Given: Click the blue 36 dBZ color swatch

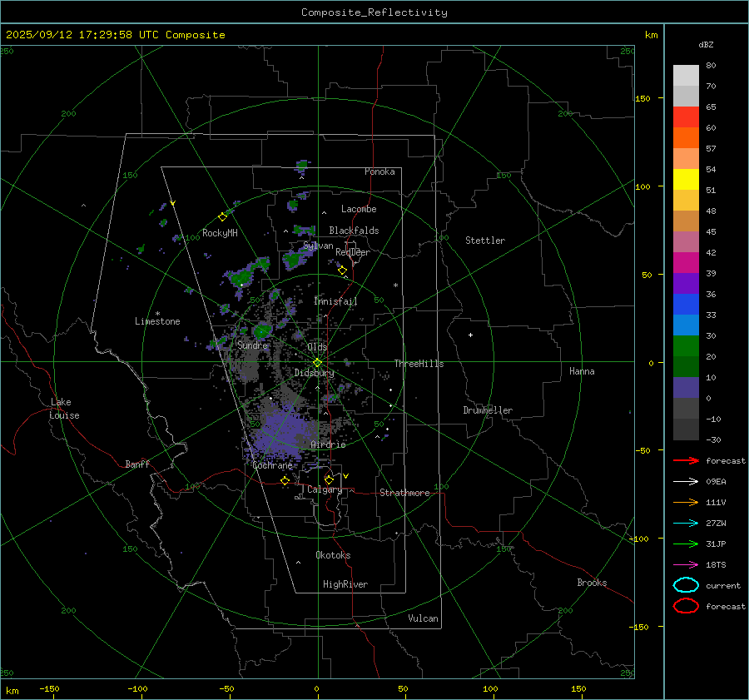Looking at the screenshot, I should (x=686, y=305).
